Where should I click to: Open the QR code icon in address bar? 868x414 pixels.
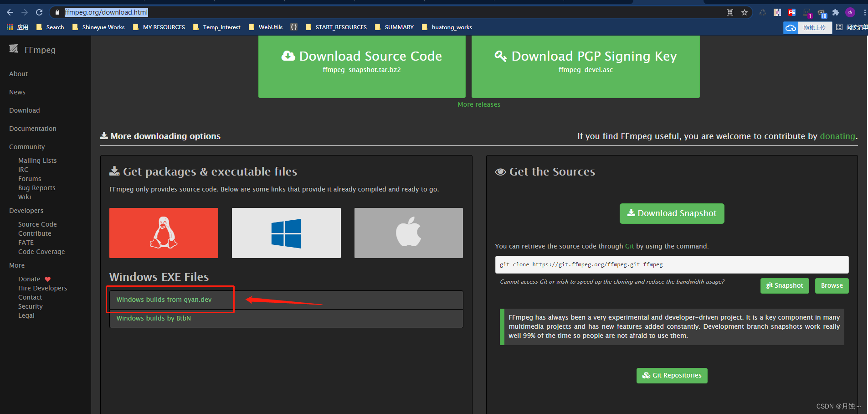(x=730, y=12)
